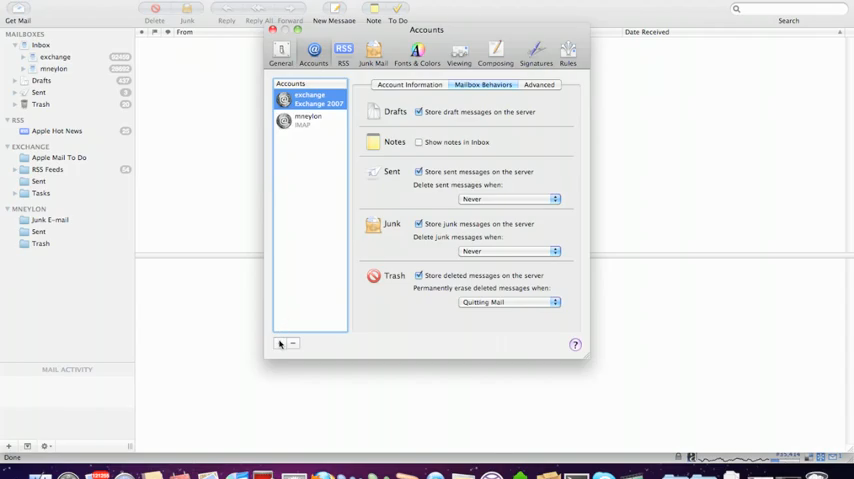The width and height of the screenshot is (854, 479).
Task: Open the help question mark button
Action: click(x=575, y=344)
